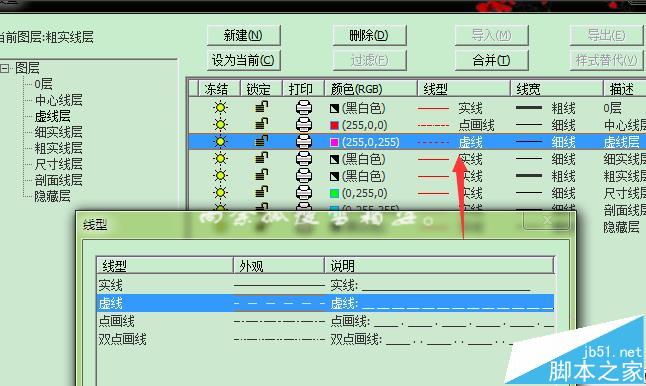Select 虚线层 in layer tree

52,116
